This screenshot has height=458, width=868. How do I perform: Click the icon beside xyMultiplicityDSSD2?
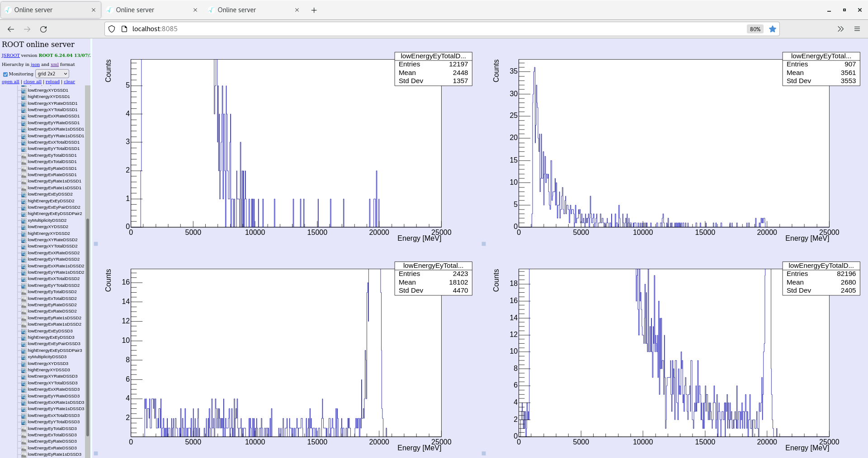tap(24, 220)
